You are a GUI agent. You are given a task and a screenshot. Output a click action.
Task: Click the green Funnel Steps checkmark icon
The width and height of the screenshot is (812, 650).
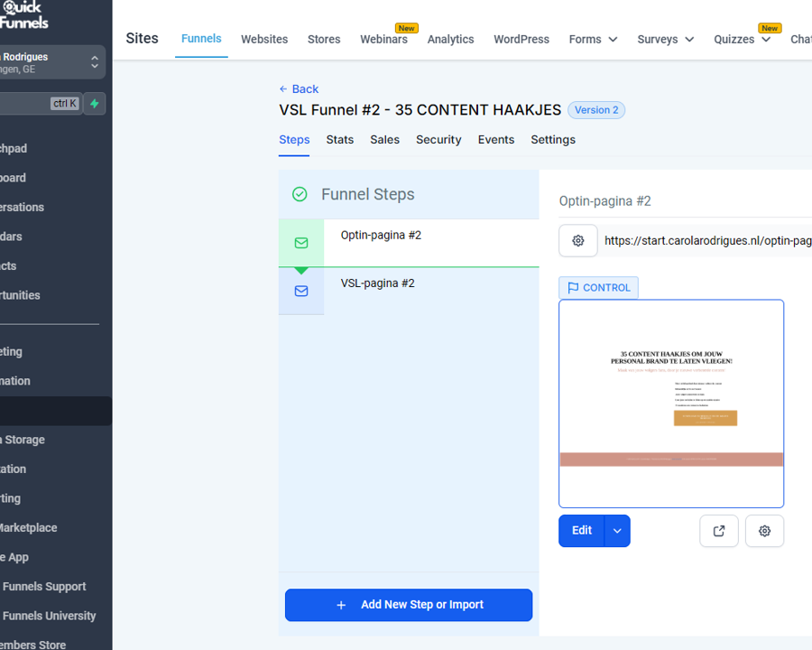pos(300,194)
